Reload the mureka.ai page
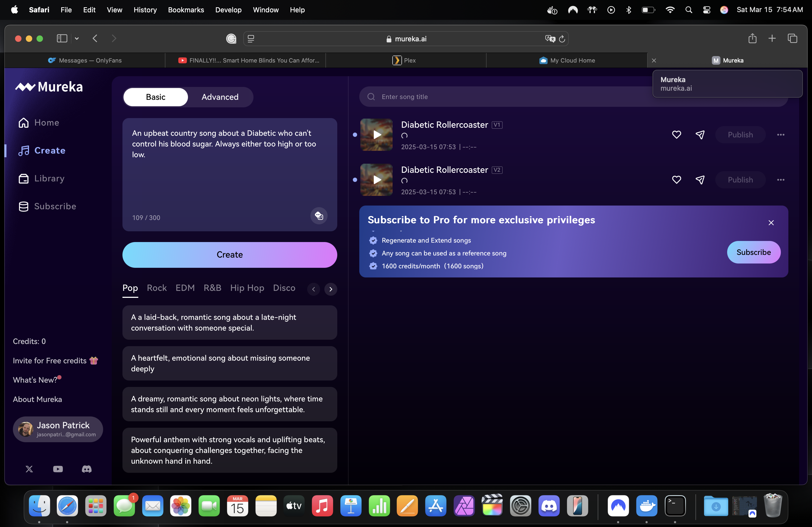This screenshot has height=527, width=812. (562, 39)
